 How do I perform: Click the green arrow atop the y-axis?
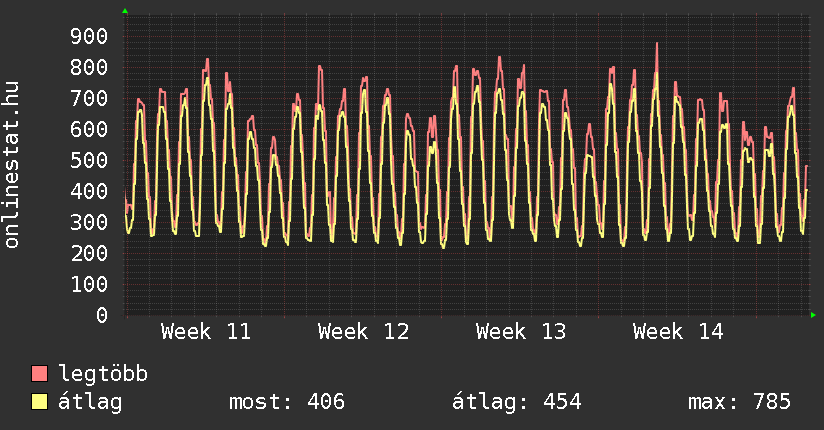125,11
